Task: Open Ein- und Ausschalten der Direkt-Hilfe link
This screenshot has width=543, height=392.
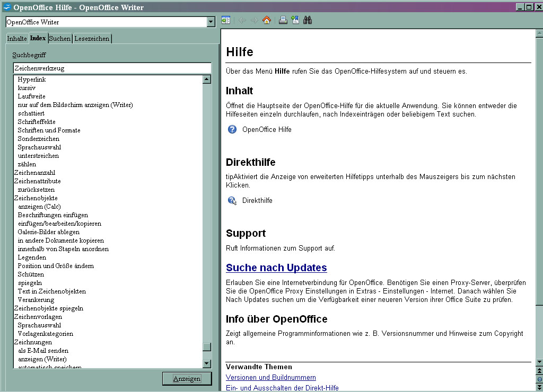Action: click(282, 388)
